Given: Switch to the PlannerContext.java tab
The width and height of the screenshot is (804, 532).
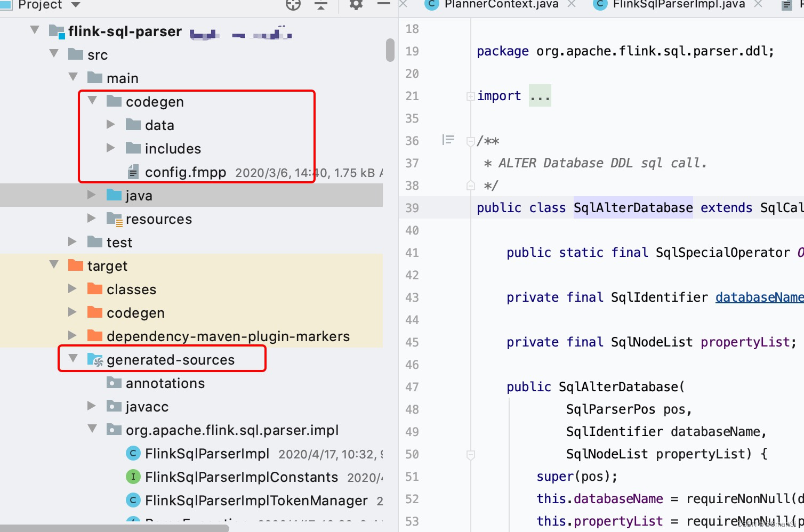Looking at the screenshot, I should click(501, 4).
